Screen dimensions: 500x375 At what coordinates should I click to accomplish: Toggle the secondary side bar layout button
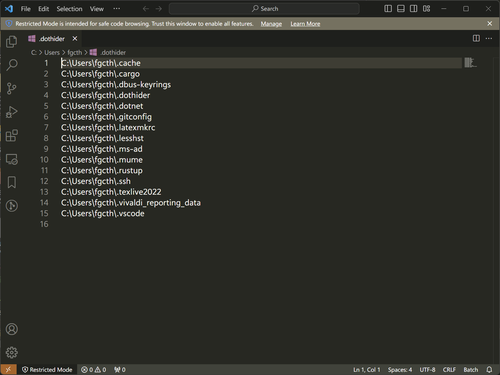pyautogui.click(x=413, y=9)
